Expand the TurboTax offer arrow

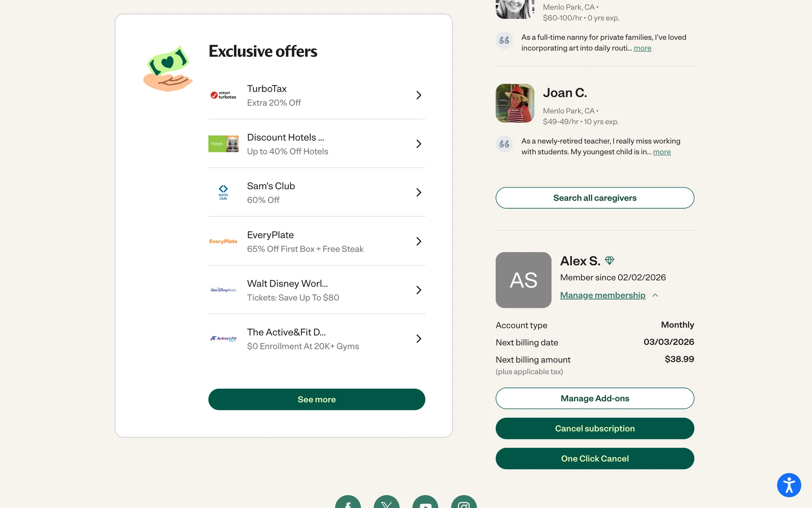click(x=419, y=95)
